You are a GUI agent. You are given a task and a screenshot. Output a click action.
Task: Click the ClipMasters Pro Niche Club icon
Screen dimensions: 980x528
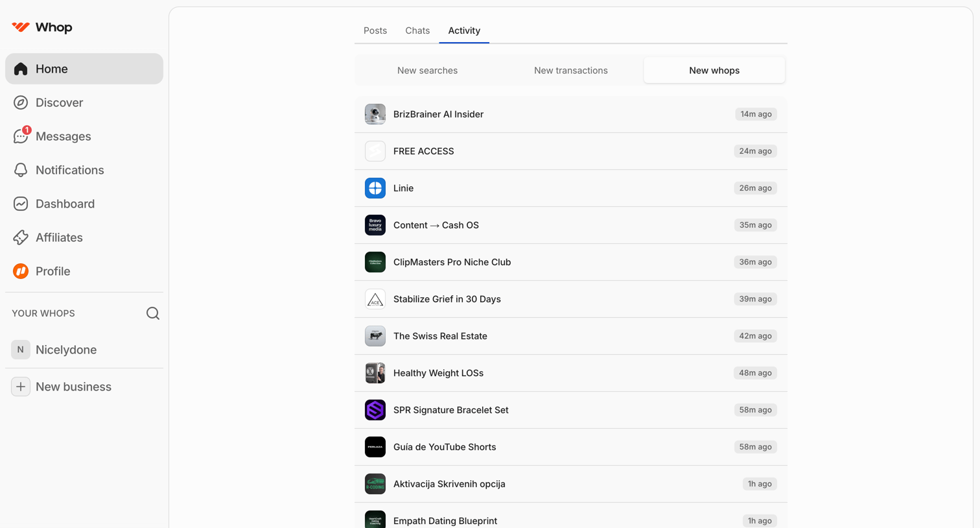pos(375,262)
